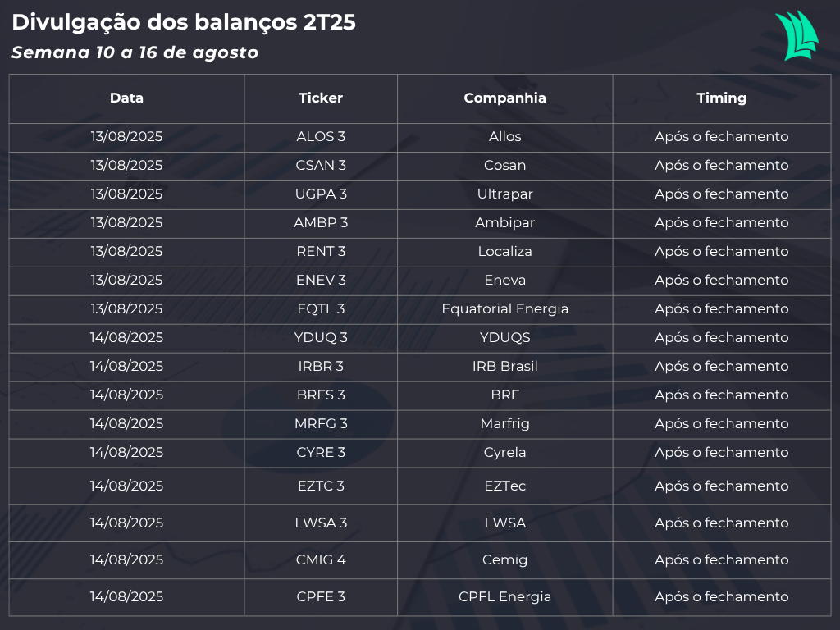840x630 pixels.
Task: Click the Ambipar company name
Action: (x=504, y=223)
